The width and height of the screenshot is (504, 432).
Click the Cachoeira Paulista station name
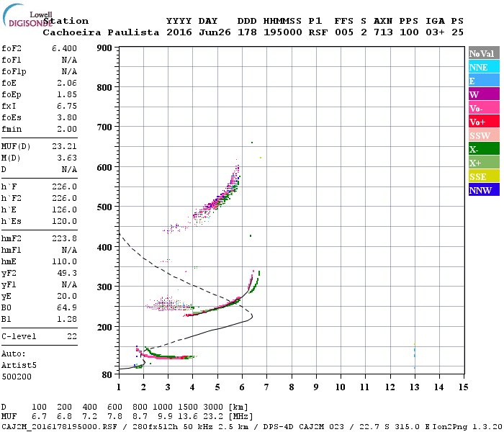click(101, 32)
